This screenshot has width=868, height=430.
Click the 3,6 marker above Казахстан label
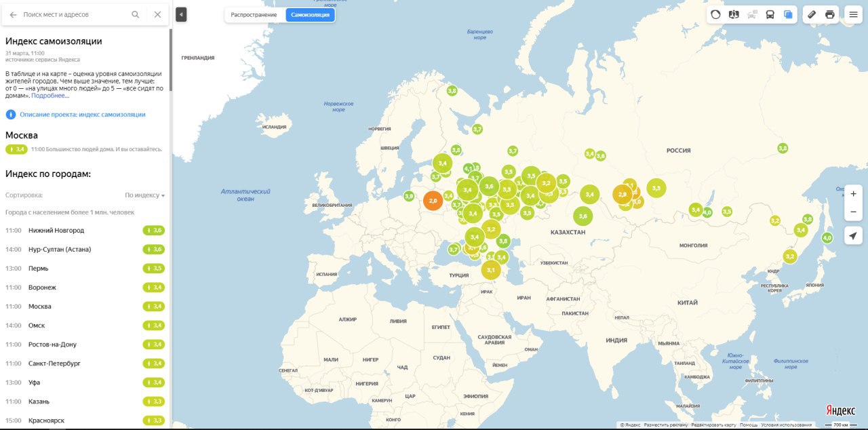point(583,217)
